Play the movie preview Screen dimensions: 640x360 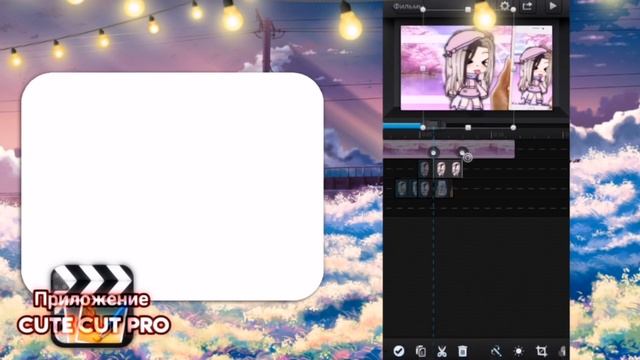[x=553, y=6]
